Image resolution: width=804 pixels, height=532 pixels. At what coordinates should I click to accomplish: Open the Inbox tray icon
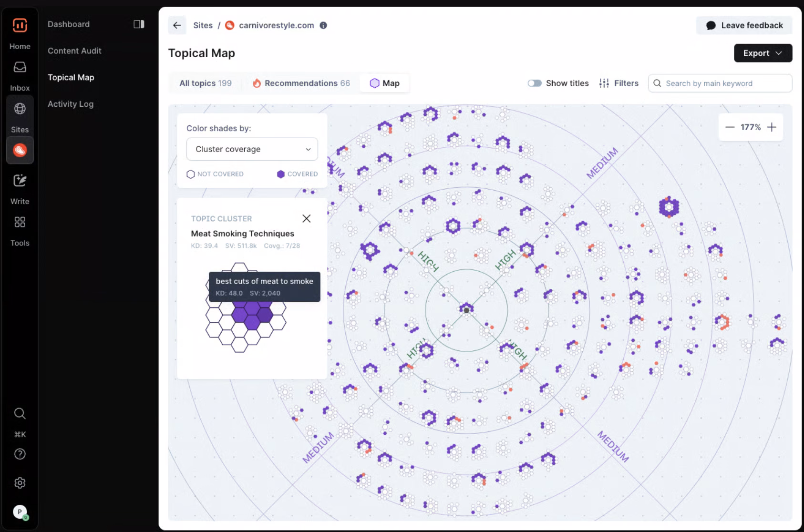20,67
